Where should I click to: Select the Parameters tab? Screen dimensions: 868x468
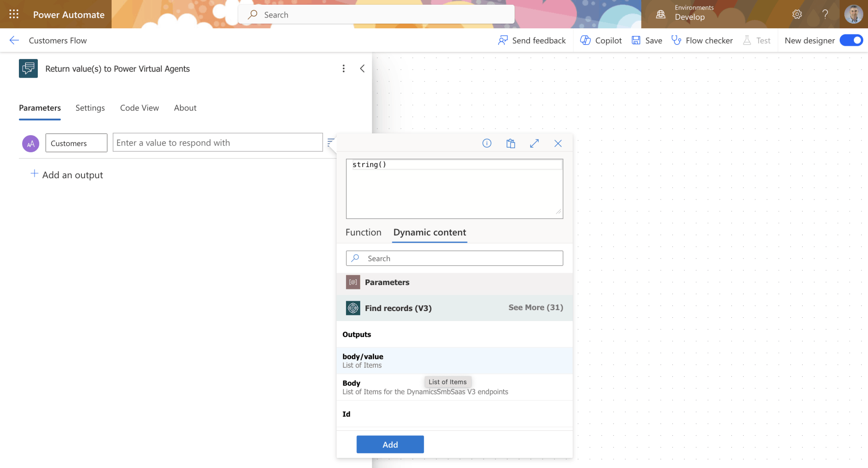(40, 108)
